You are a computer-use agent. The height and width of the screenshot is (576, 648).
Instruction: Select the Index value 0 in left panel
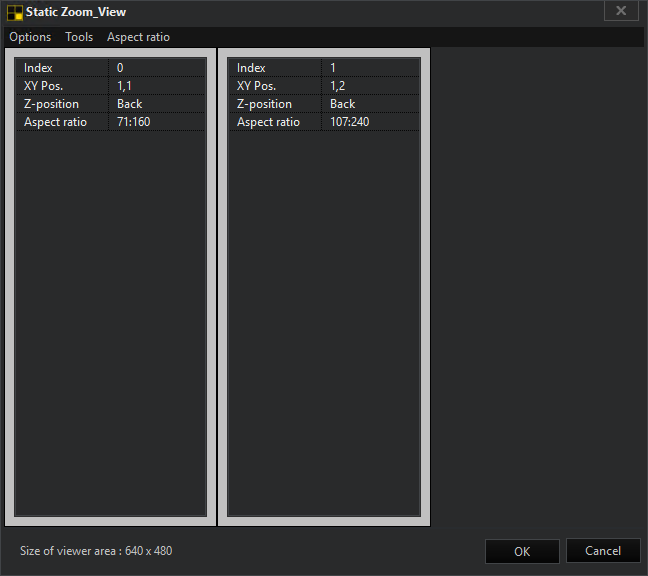(155, 68)
